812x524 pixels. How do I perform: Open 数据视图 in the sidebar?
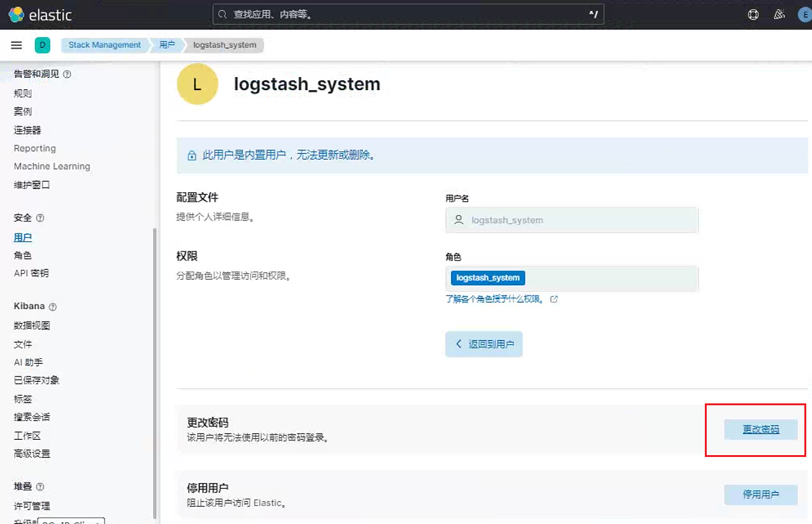pyautogui.click(x=32, y=326)
